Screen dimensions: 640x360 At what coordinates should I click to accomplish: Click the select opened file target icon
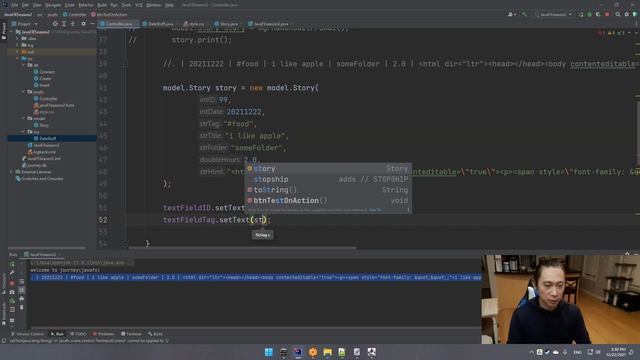[55, 24]
